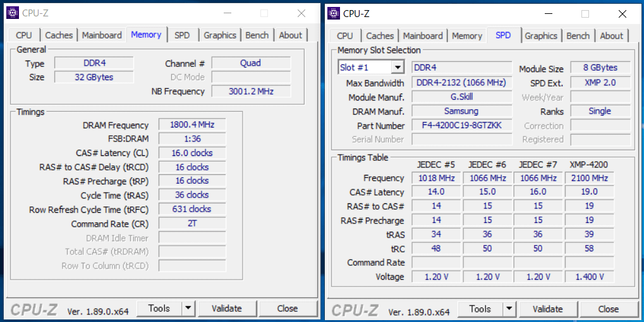Minimize the left CPU-Z window
Viewport: 644px width, 322px height.
click(x=227, y=13)
